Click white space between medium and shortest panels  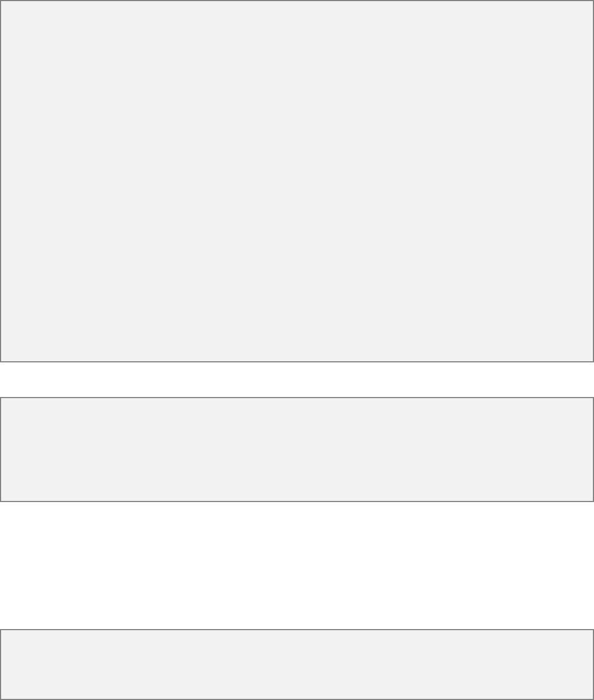click(297, 565)
